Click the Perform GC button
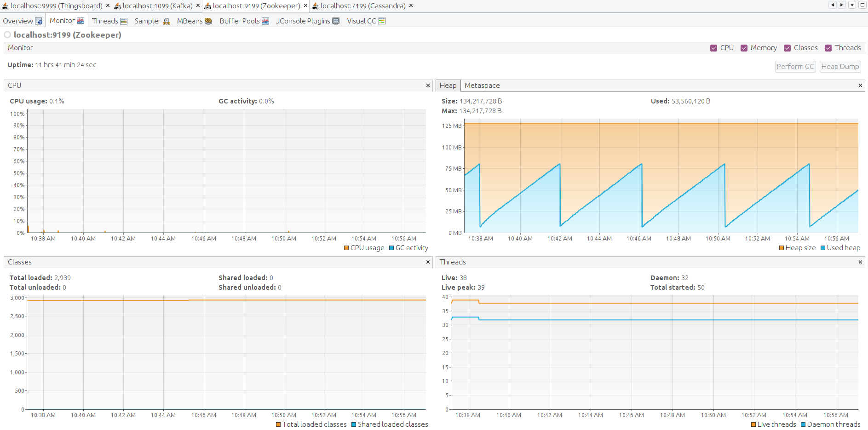Screen dimensions: 868x430 click(x=795, y=67)
